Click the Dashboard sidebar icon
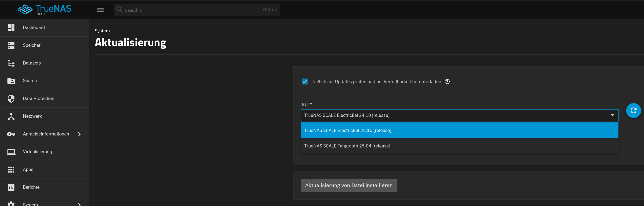Image resolution: width=644 pixels, height=206 pixels. 11,28
